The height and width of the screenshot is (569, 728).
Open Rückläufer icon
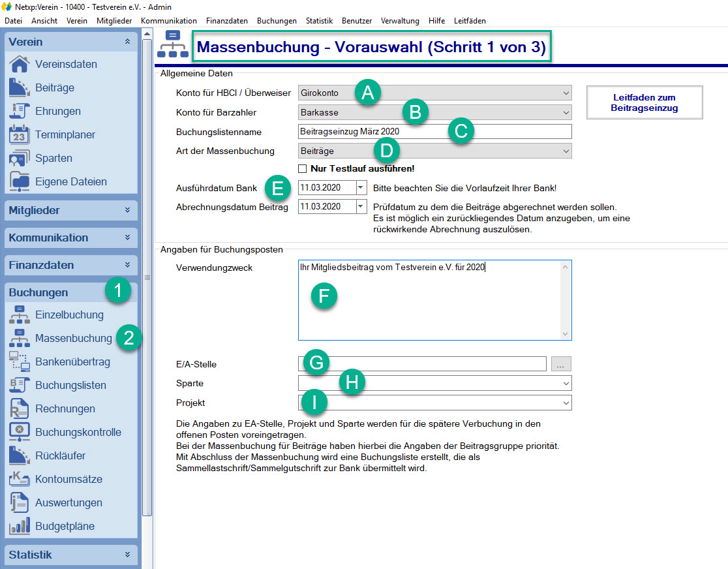tap(19, 455)
